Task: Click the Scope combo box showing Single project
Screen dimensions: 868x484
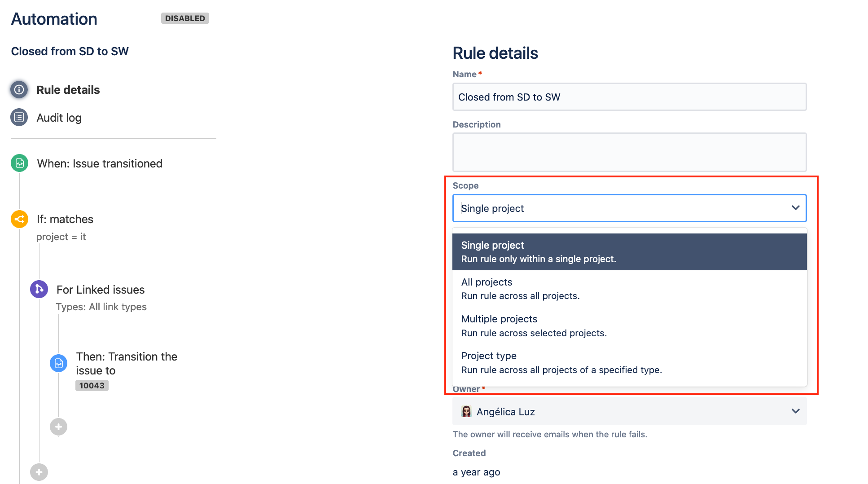Action: (x=629, y=208)
